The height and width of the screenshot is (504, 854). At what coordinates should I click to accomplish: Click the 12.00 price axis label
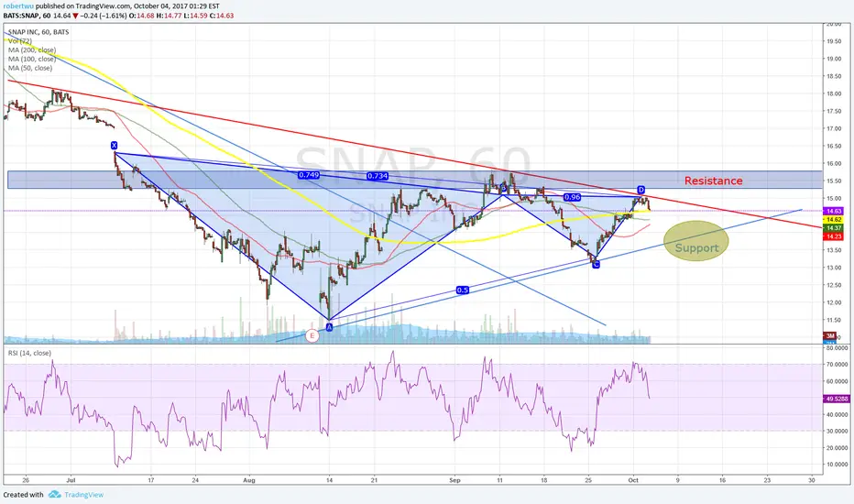pos(834,302)
